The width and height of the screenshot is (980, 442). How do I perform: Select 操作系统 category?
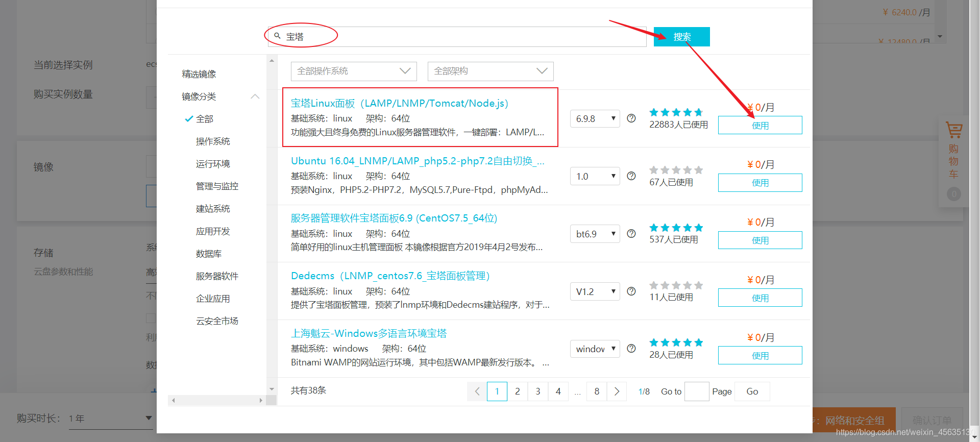(213, 141)
